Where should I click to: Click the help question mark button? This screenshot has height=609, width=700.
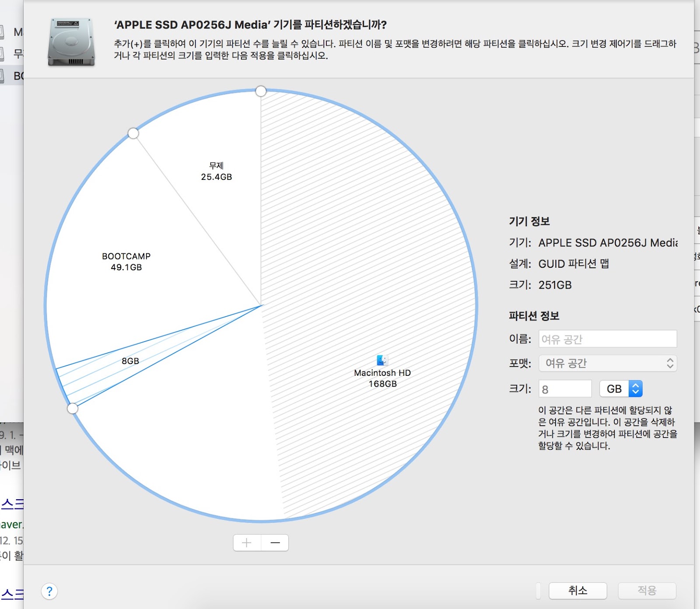49,591
